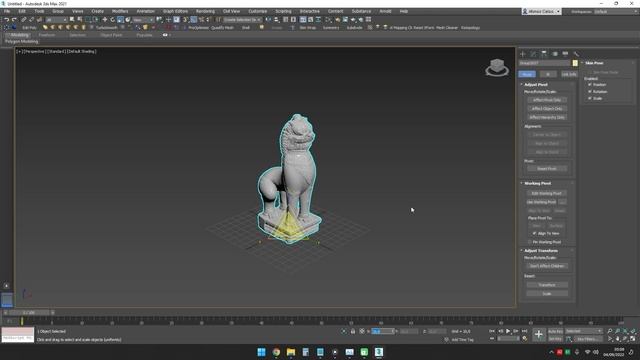
Task: Click the Reset Pivot button
Action: pyautogui.click(x=547, y=169)
